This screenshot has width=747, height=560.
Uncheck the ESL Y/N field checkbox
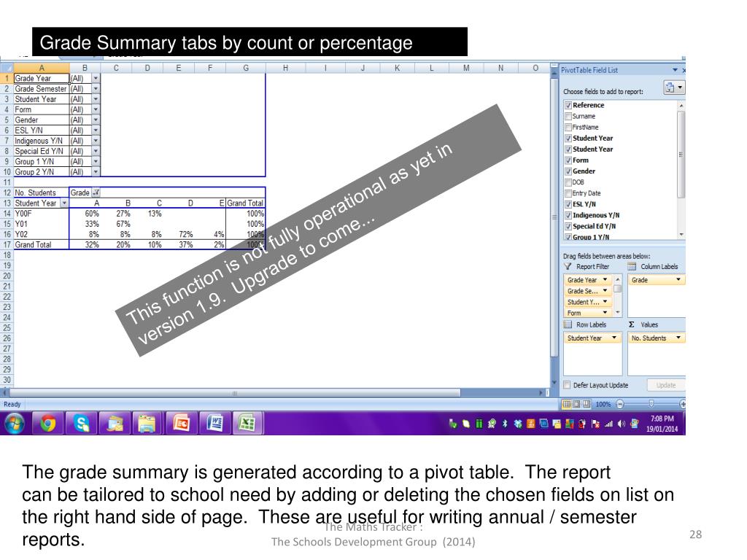click(x=568, y=204)
